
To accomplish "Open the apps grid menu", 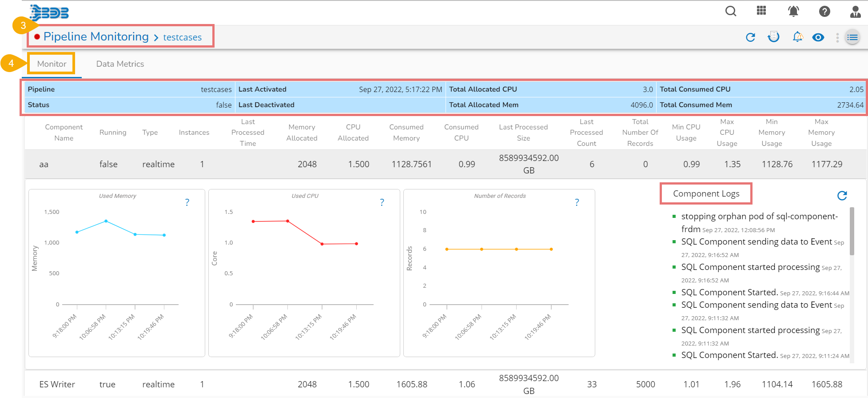I will point(761,11).
